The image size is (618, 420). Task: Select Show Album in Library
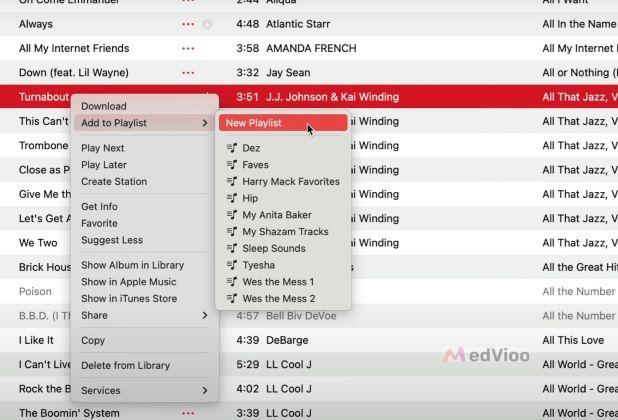(x=144, y=265)
